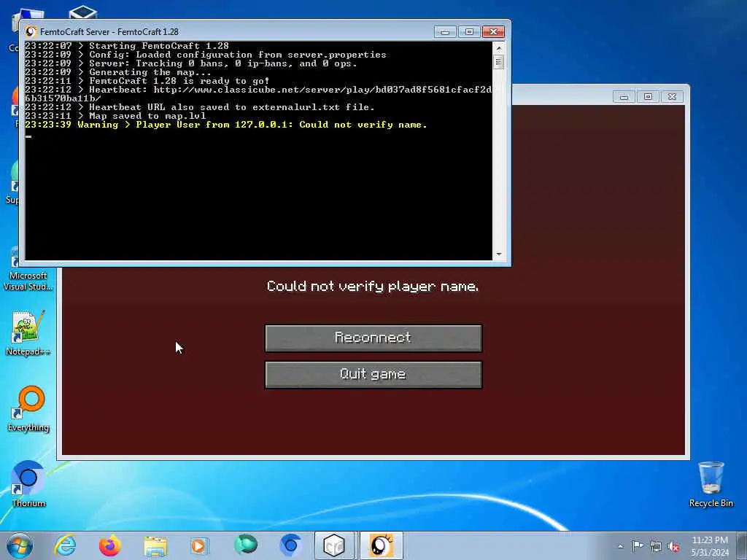Open the Windows Start menu
This screenshot has width=747, height=560.
pos(20,545)
